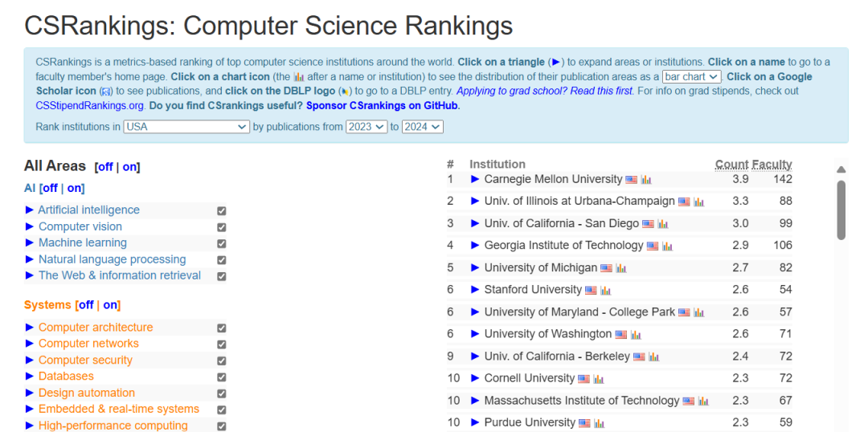Open Carnegie Mellon University chart icon
Image resolution: width=868 pixels, height=432 pixels.
pyautogui.click(x=646, y=180)
